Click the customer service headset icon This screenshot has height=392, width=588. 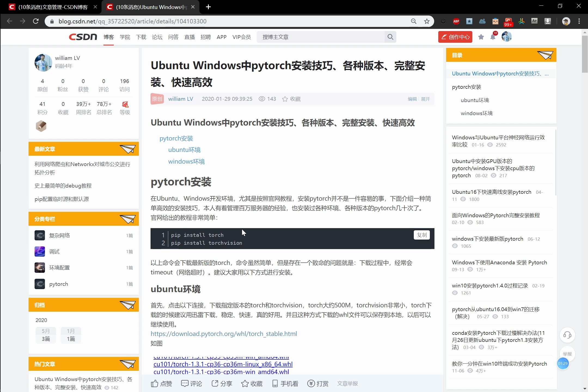[567, 335]
